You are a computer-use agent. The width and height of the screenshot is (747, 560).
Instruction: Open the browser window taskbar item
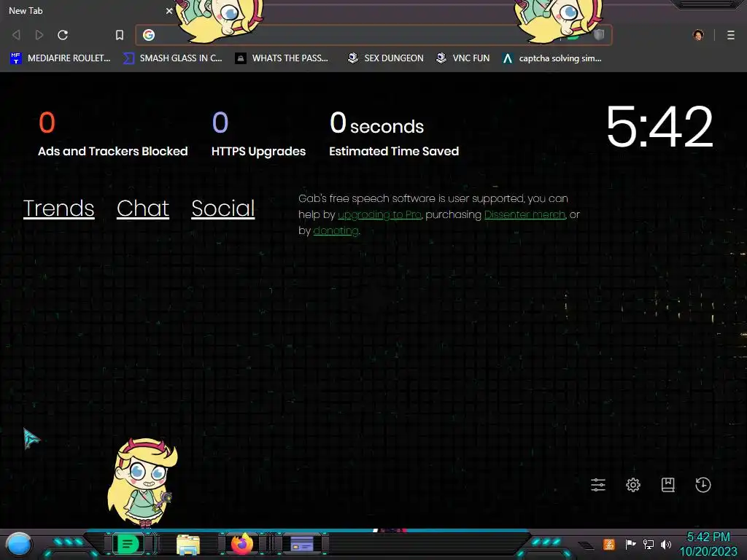(302, 544)
